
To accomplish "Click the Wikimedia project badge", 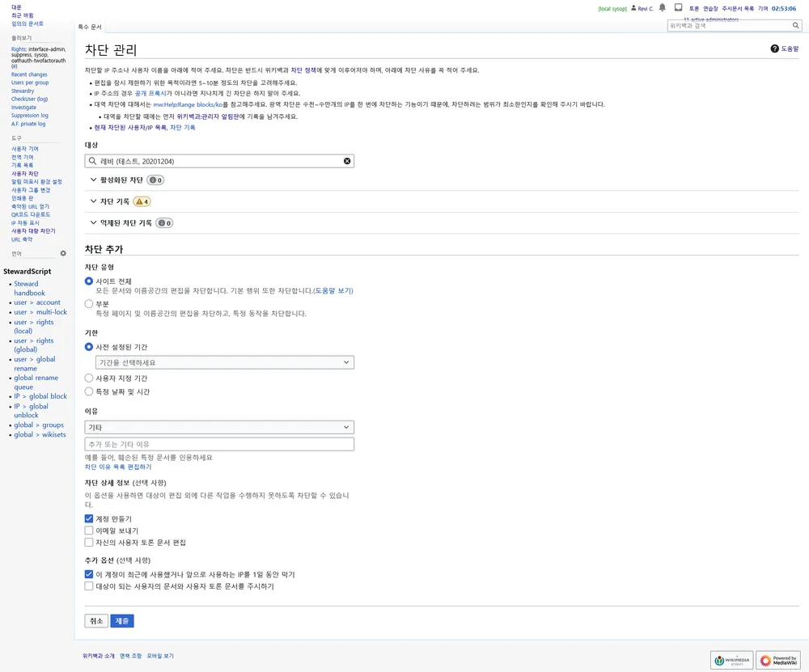I will (731, 660).
